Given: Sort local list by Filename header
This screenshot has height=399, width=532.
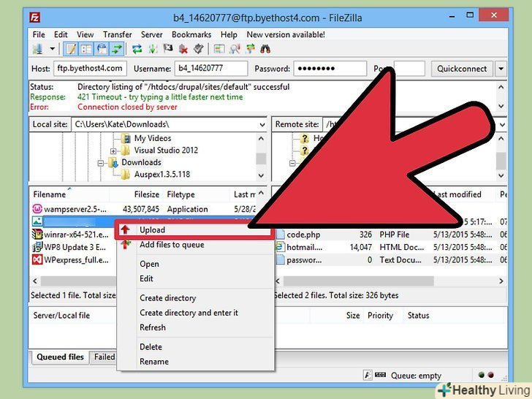Looking at the screenshot, I should point(70,194).
